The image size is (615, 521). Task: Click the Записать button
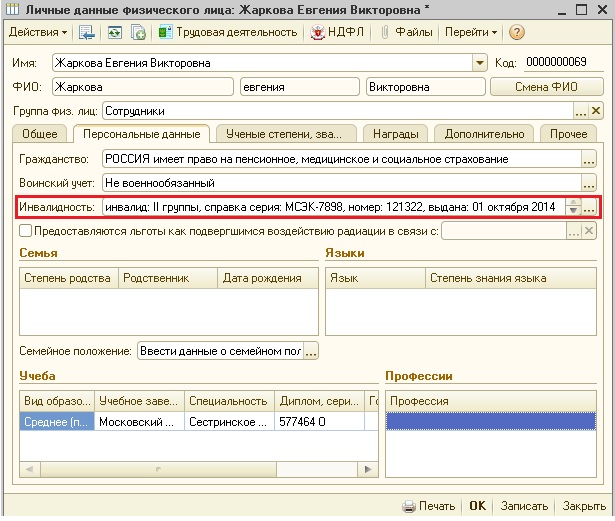point(524,506)
